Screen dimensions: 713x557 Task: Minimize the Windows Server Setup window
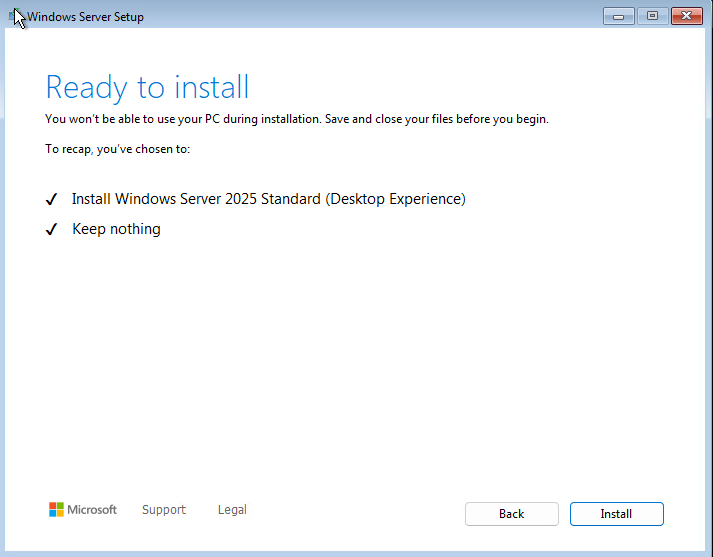pyautogui.click(x=618, y=16)
